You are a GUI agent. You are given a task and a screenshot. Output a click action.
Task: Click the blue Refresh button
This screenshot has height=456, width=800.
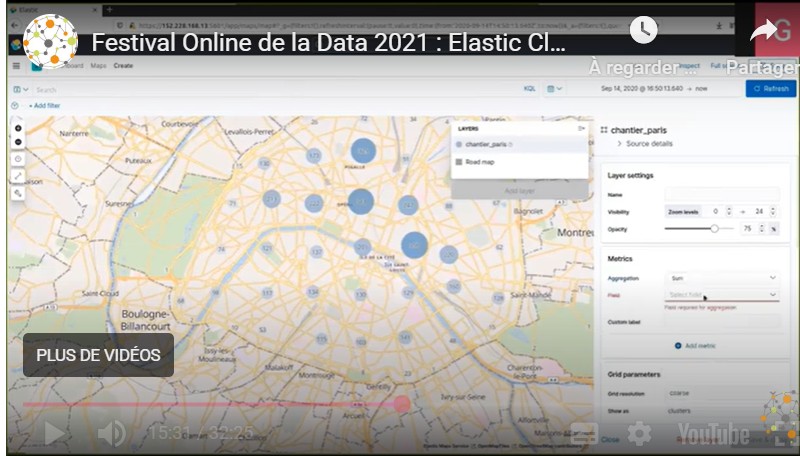coord(771,89)
